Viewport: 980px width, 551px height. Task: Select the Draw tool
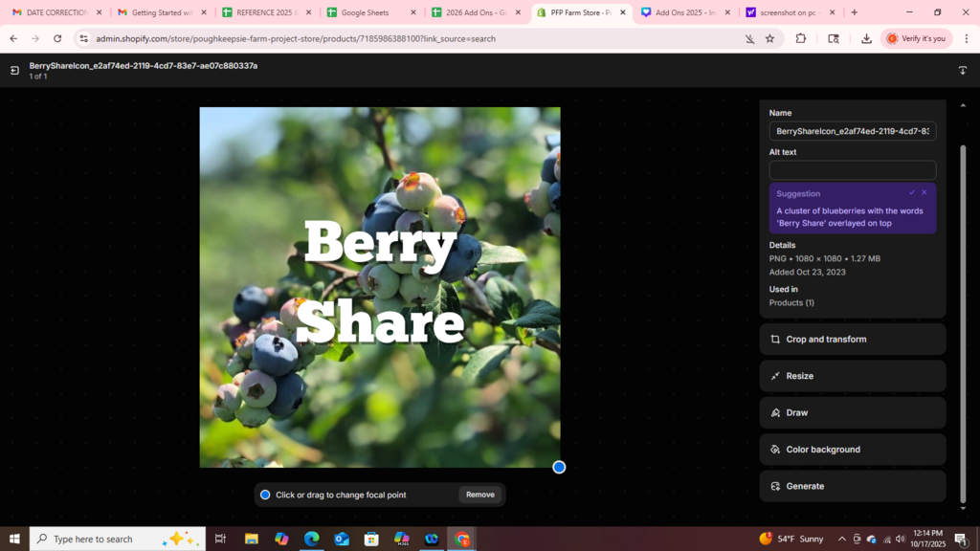853,413
